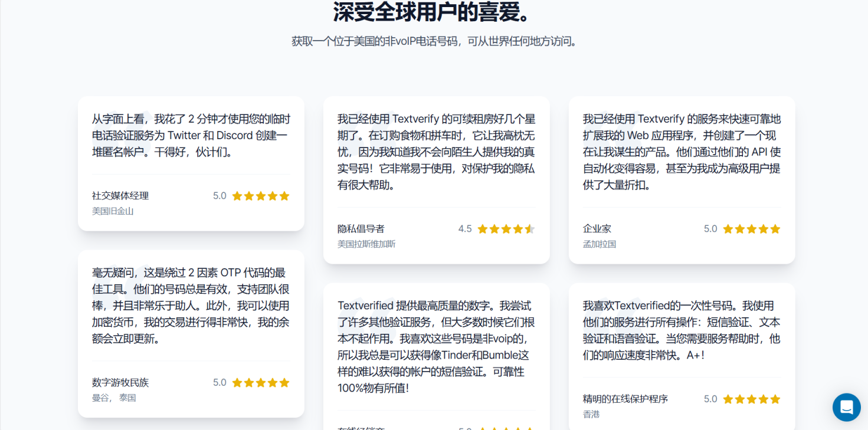Select the reviewer title 隐私倡导者
This screenshot has height=430, width=868.
(361, 229)
